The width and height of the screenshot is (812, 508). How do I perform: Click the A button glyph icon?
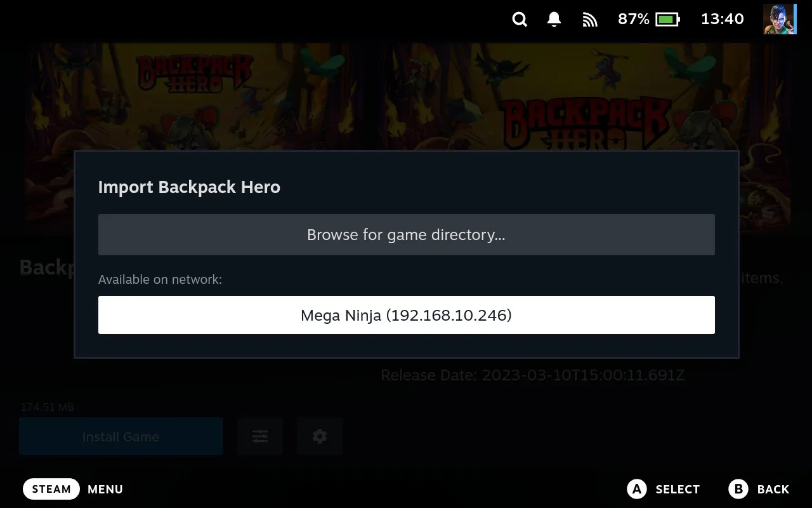637,489
